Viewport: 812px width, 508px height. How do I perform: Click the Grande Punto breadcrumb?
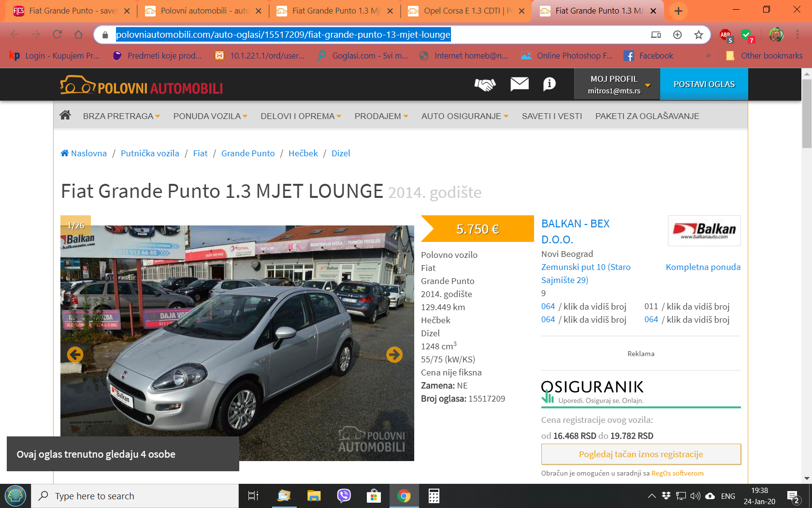[x=248, y=153]
